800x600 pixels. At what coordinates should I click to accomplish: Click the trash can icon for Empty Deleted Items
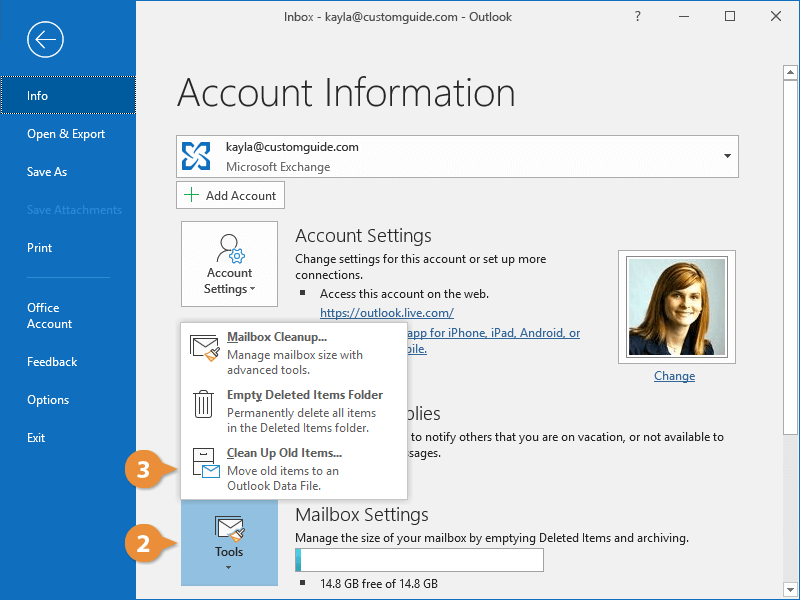click(x=203, y=404)
